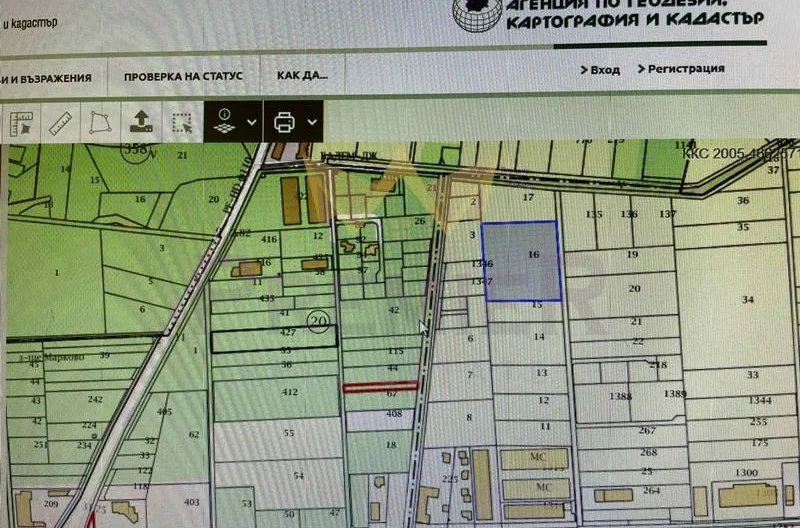Click the blue highlighted parcel 16
800x528 pixels.
click(x=520, y=260)
